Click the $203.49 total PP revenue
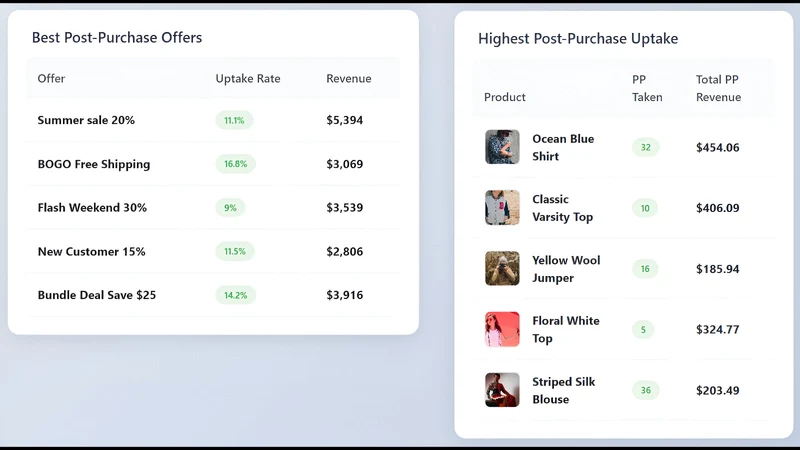This screenshot has height=450, width=800. coord(717,390)
